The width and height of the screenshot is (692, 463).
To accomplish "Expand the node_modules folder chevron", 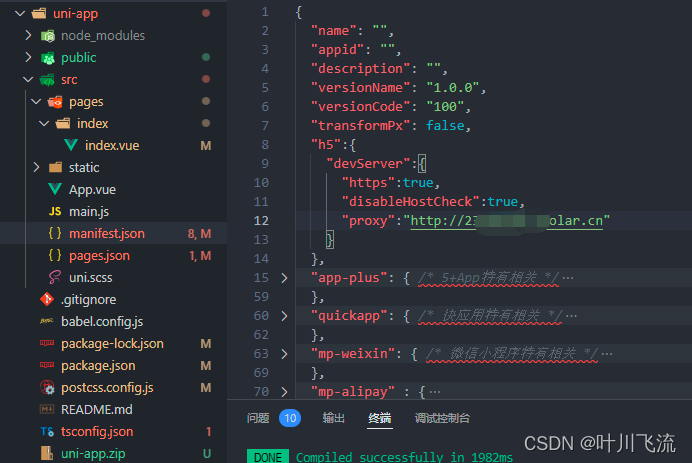I will tap(28, 35).
